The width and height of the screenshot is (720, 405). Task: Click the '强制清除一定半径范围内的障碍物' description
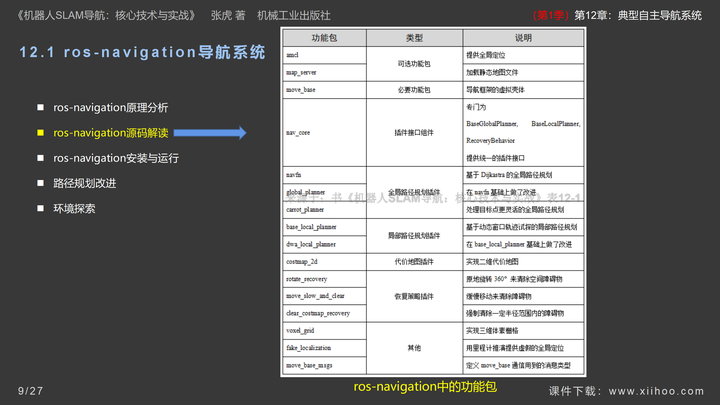[523, 313]
